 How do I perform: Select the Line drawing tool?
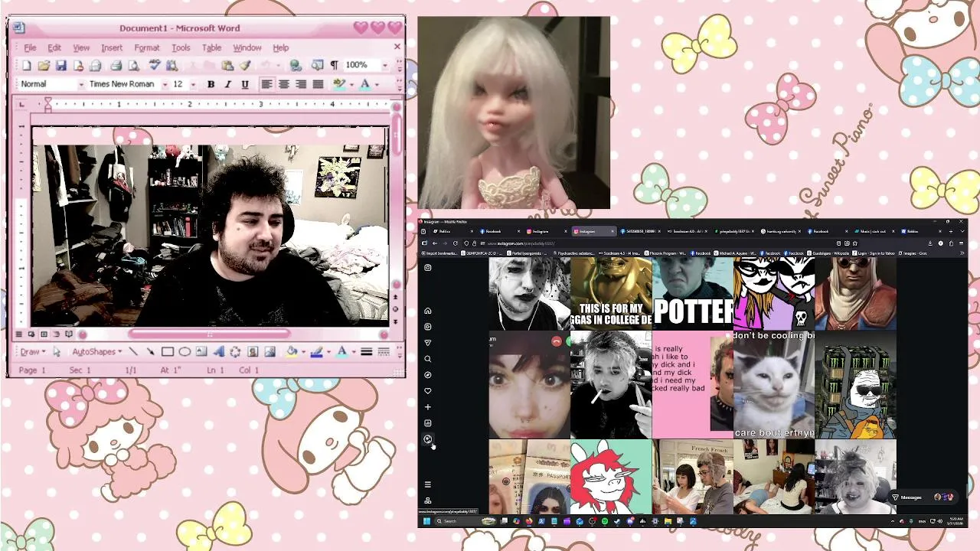[133, 352]
